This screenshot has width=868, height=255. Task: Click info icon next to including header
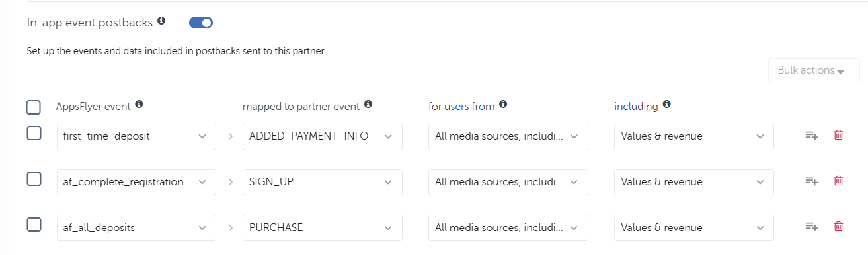pos(666,105)
